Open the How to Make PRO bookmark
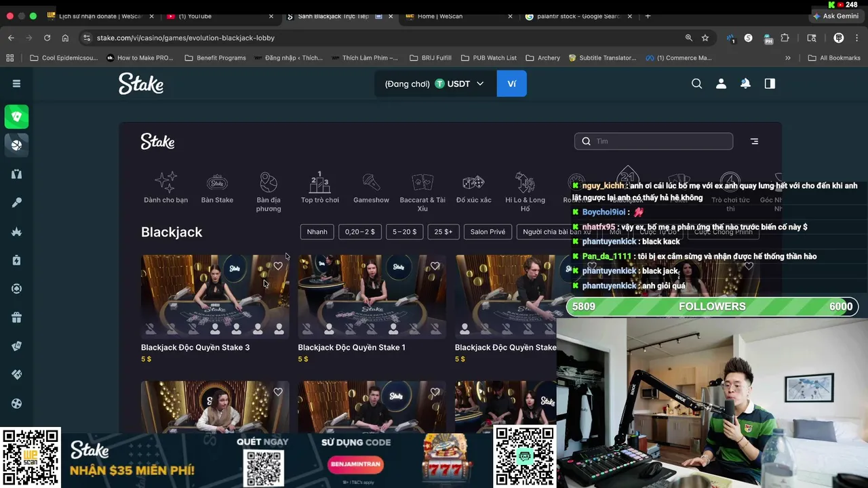Screen dimensions: 868x488 click(x=140, y=58)
